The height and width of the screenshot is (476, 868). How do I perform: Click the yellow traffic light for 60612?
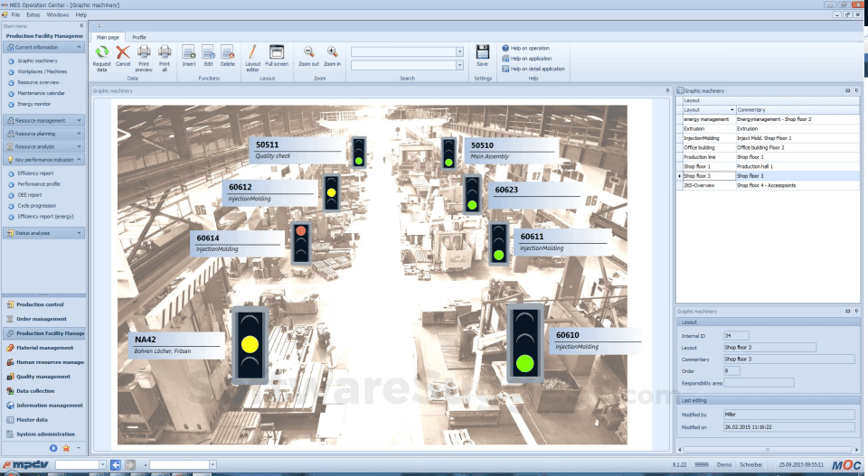click(331, 192)
